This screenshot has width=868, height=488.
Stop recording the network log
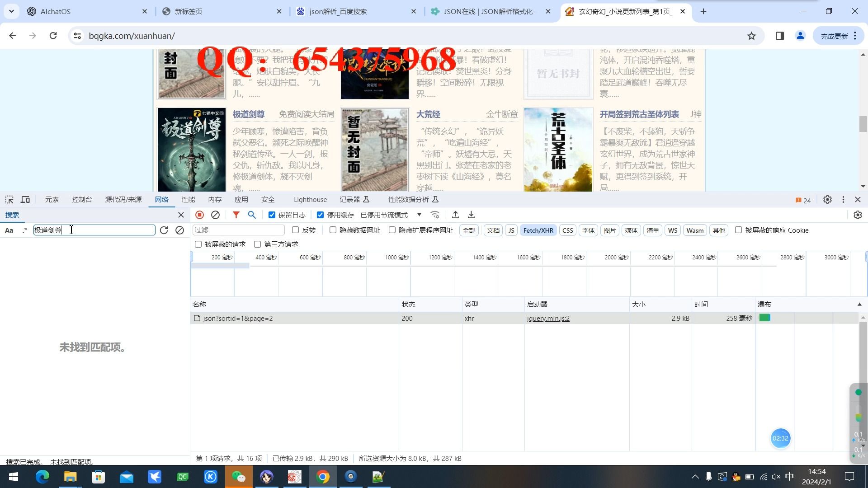199,215
